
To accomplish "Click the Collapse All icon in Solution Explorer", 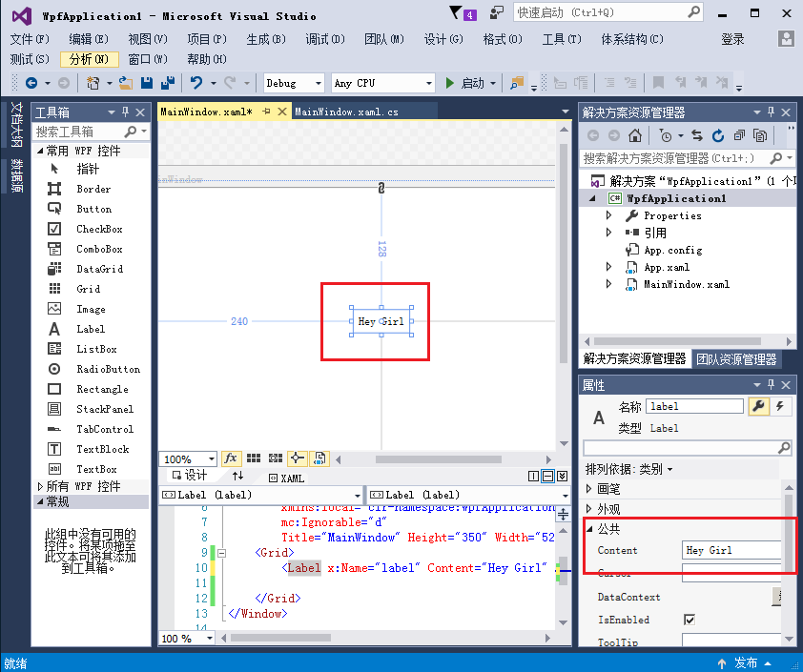I will tap(739, 135).
